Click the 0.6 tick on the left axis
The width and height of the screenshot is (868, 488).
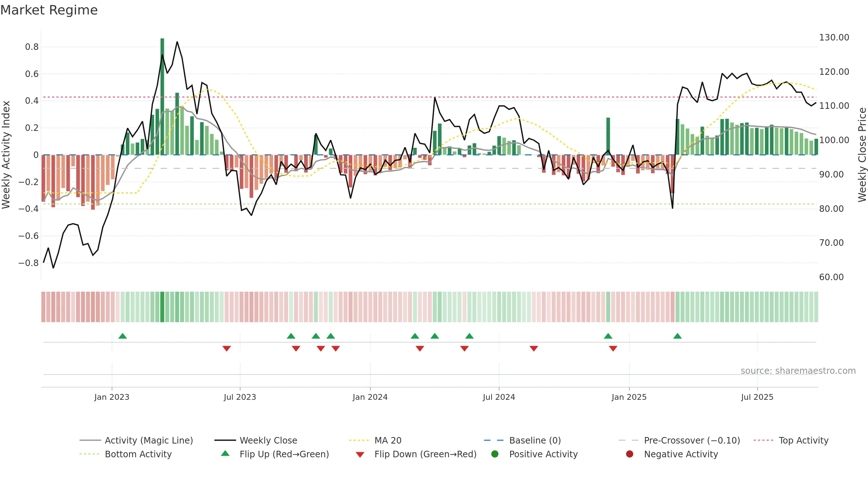tap(32, 74)
